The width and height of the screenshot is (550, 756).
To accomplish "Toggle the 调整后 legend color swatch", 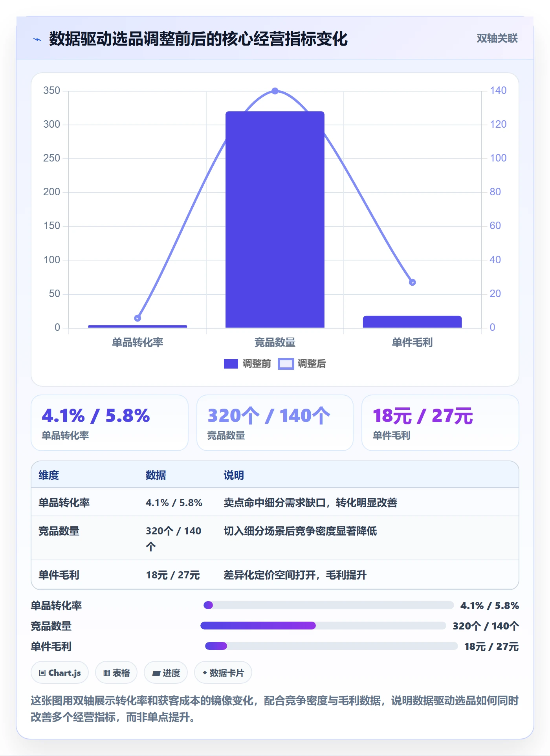I will click(286, 364).
